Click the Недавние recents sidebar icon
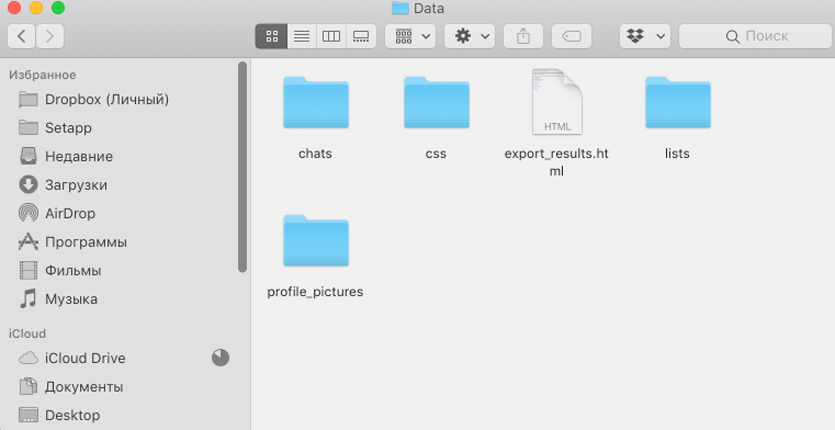Image resolution: width=835 pixels, height=430 pixels. coord(28,157)
